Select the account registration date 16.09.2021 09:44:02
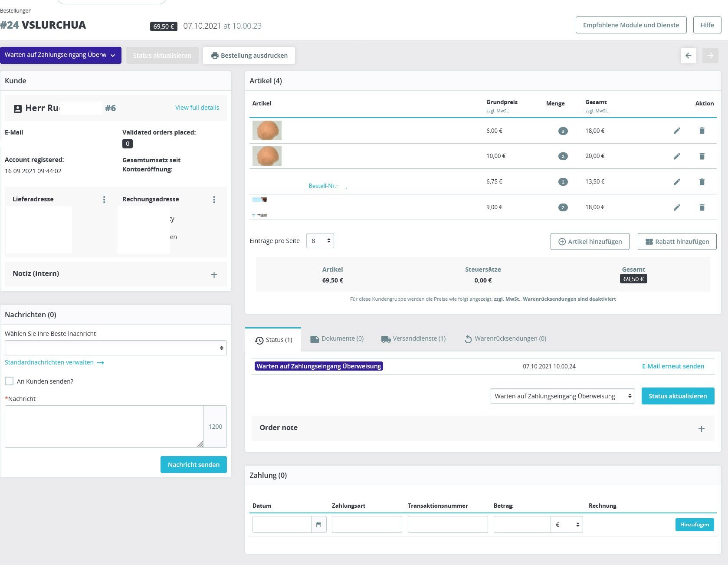 pos(33,171)
